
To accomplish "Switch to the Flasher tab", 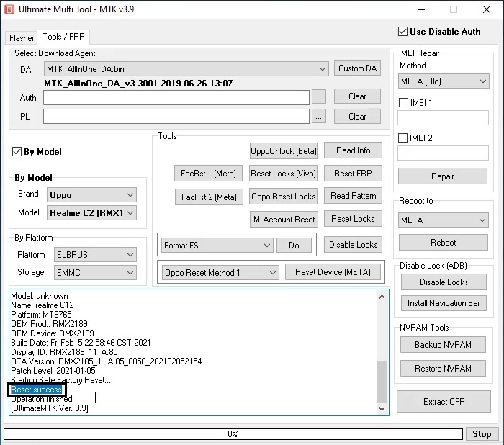I will (x=22, y=37).
